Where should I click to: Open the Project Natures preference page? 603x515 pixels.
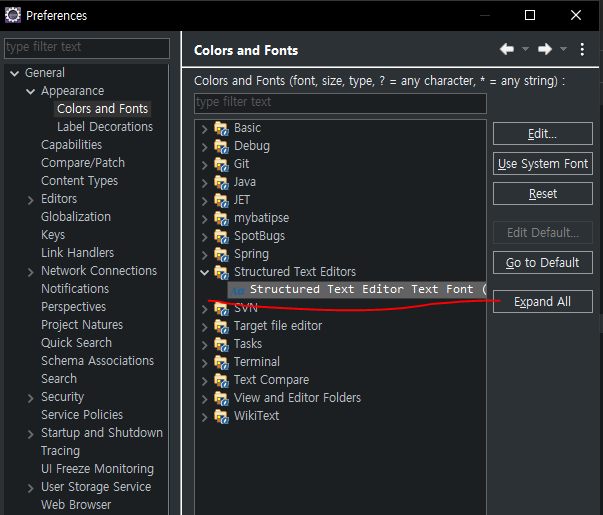82,325
